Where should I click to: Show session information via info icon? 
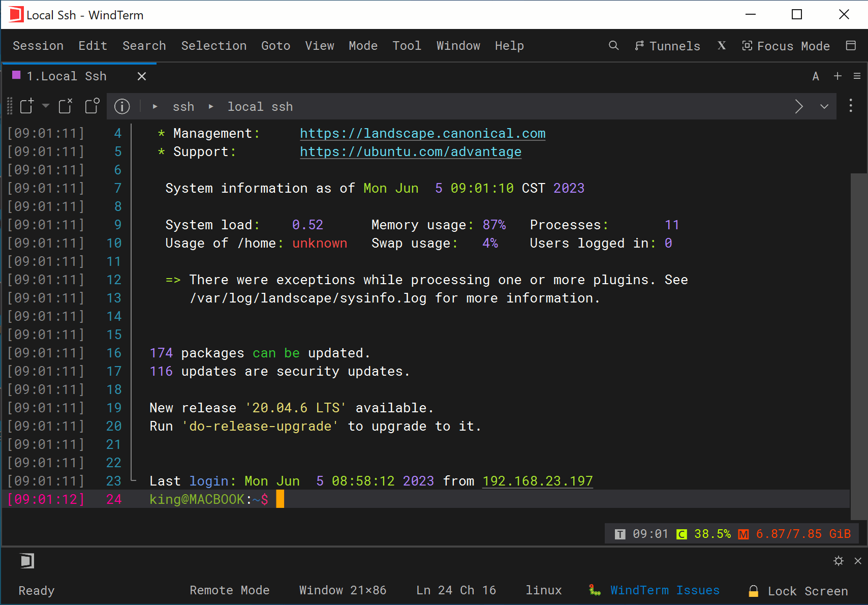(x=122, y=106)
